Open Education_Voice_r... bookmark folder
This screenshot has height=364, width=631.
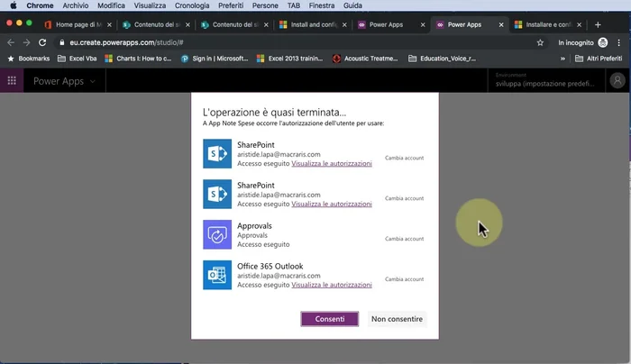(x=442, y=59)
